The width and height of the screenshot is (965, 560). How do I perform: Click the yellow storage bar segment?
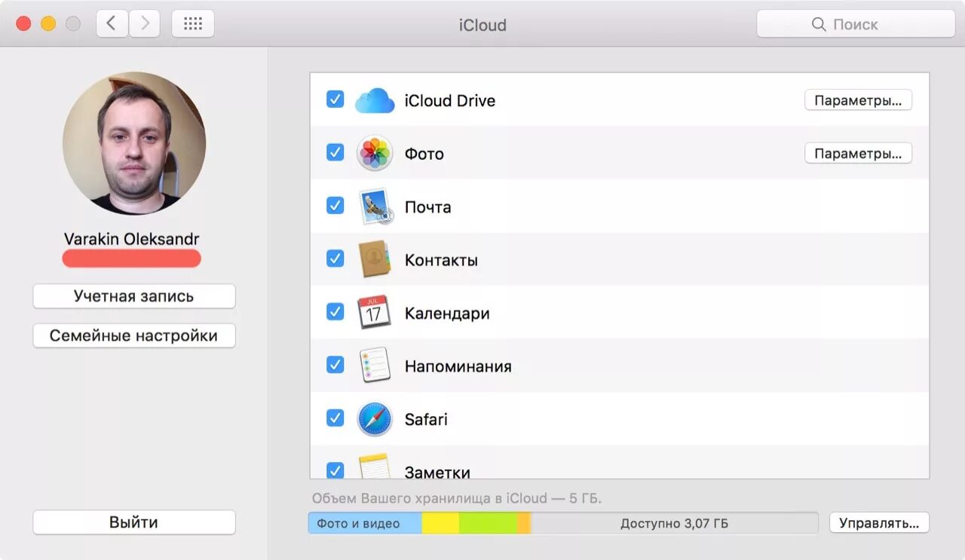[440, 523]
